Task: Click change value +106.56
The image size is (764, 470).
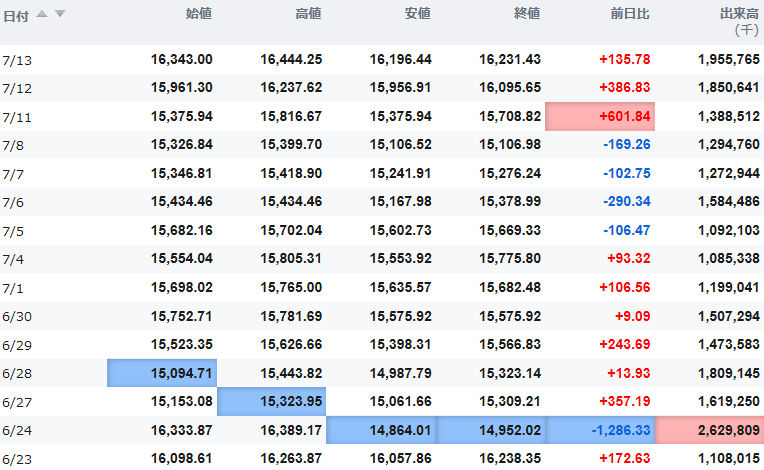Action: [x=625, y=287]
